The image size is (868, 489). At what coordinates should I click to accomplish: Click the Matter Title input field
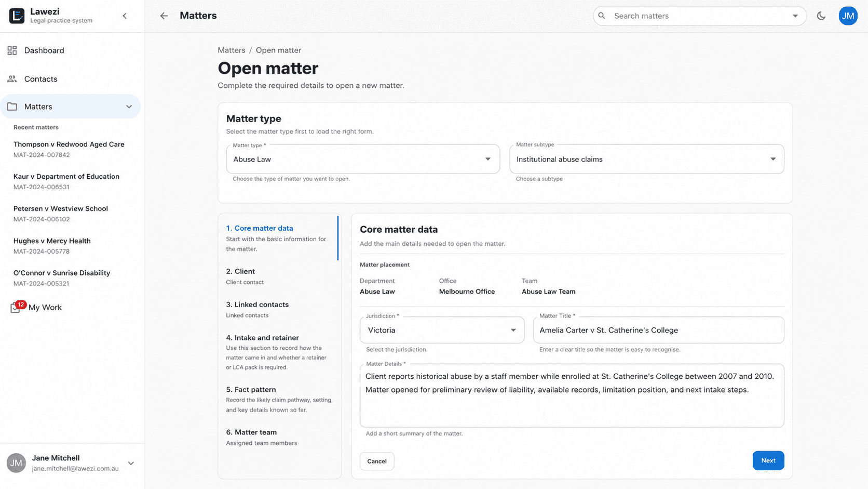tap(658, 330)
